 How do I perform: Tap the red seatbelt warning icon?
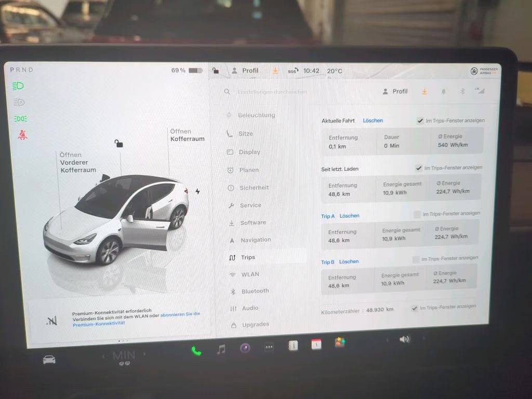[x=22, y=135]
